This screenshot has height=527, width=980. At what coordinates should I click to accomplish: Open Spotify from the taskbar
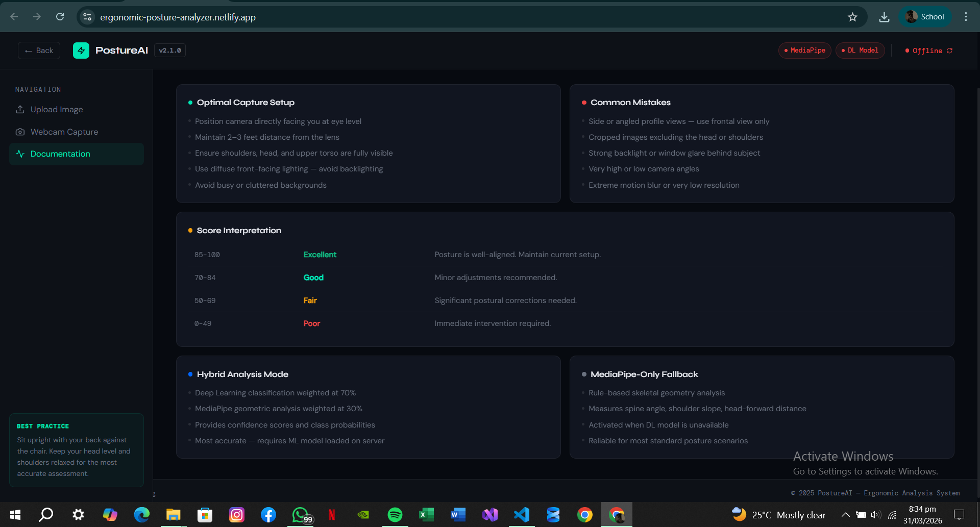(395, 515)
